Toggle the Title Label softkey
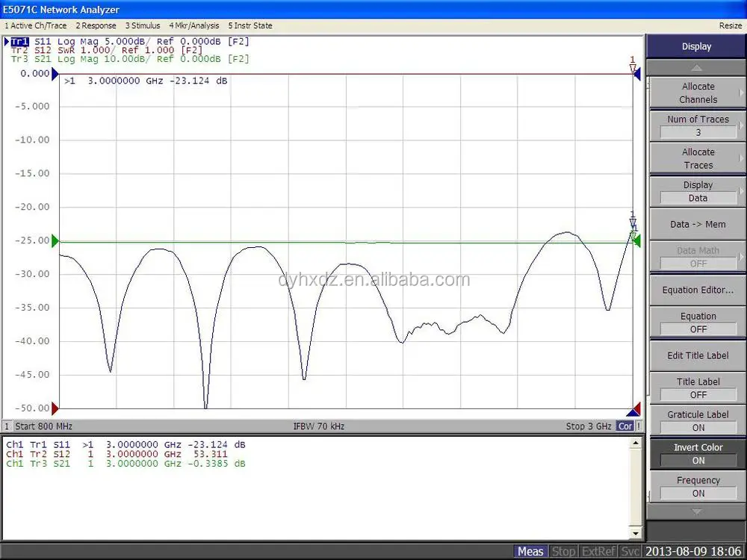Image resolution: width=747 pixels, height=560 pixels. pyautogui.click(x=698, y=388)
